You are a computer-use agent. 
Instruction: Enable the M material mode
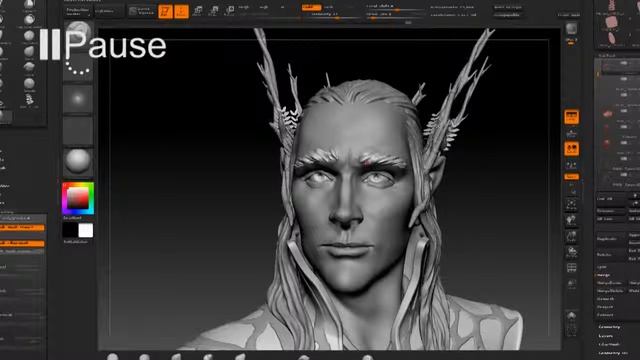pyautogui.click(x=283, y=7)
